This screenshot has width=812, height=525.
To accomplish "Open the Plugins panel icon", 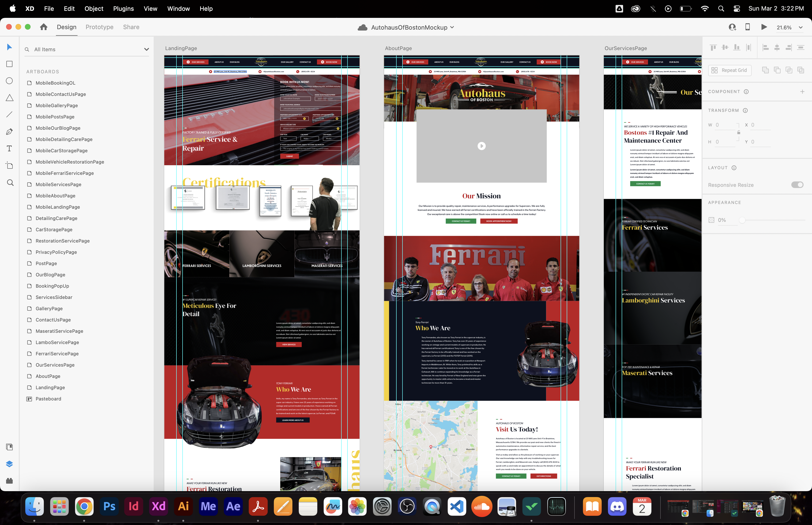I will (x=10, y=481).
